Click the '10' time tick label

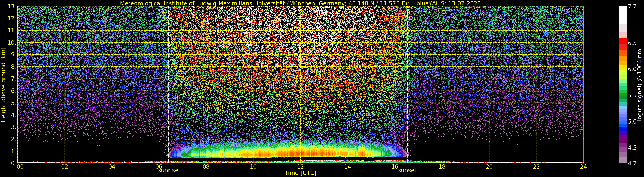[253, 166]
